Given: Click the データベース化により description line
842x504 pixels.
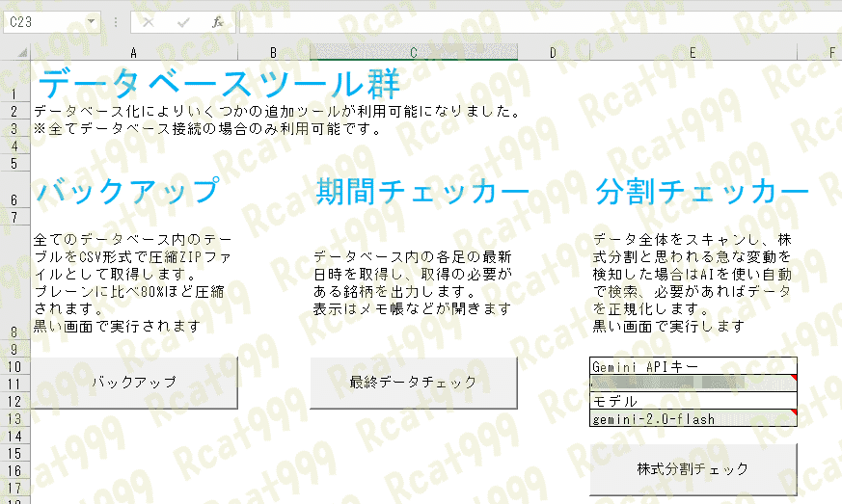Looking at the screenshot, I should pos(277,111).
